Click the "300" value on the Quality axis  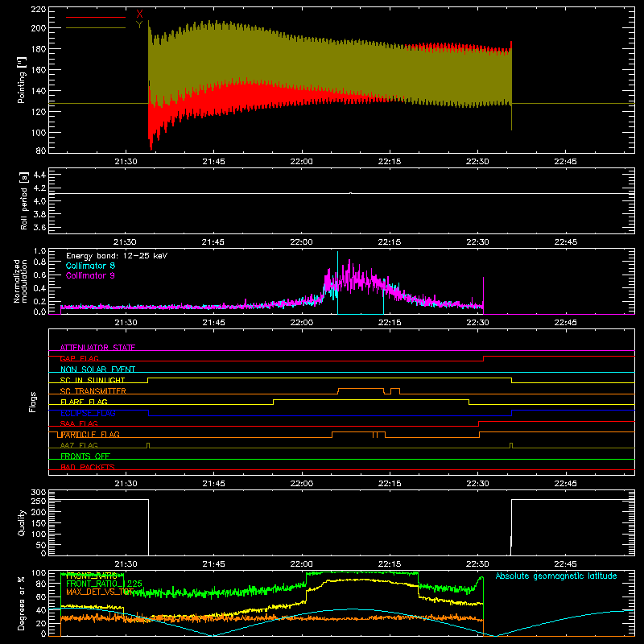tap(39, 493)
